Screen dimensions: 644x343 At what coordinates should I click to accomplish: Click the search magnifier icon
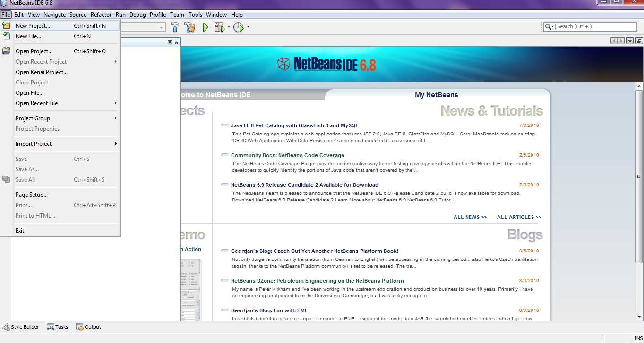(x=548, y=27)
